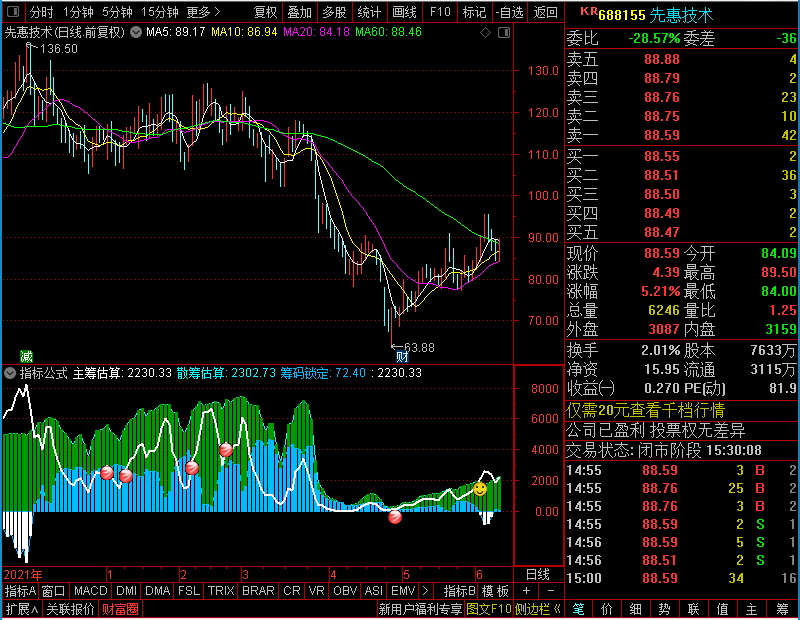Viewport: 800px width, 620px height.
Task: Open F10 company info
Action: tap(440, 12)
